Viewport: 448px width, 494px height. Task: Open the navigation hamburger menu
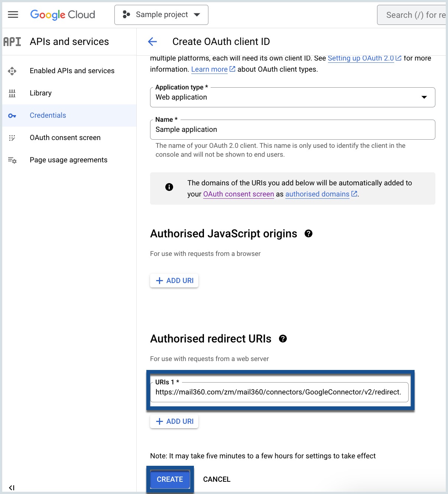click(x=12, y=14)
